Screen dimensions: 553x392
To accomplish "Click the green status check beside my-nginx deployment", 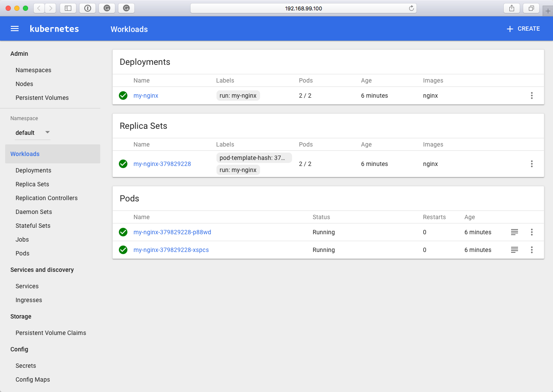I will pos(123,96).
